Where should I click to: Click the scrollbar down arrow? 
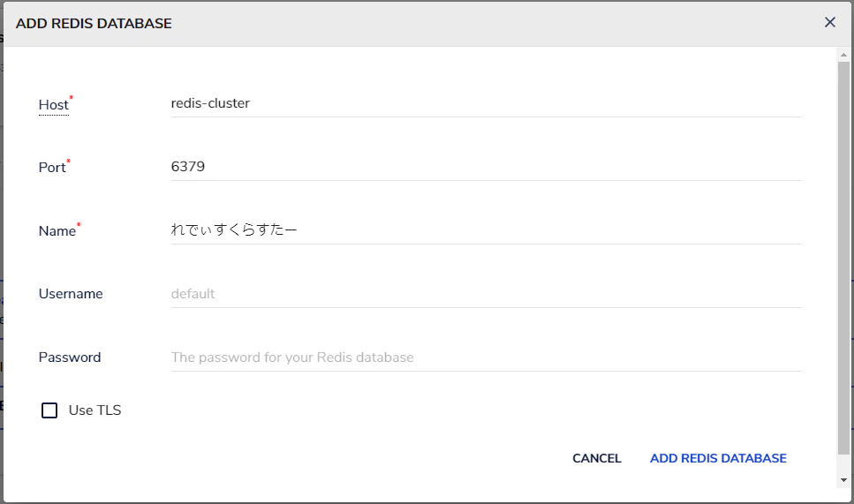pyautogui.click(x=843, y=479)
